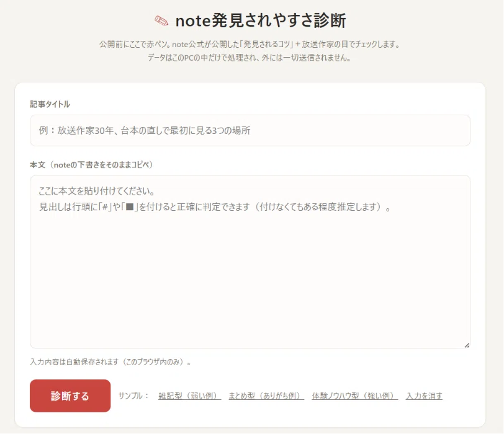Click the pencil icon beside the heading
Viewport: 504px width, 434px height.
coord(161,21)
